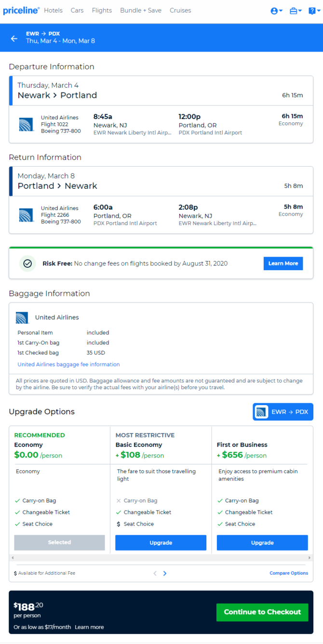Click Thu, Mar 4 - Mon, Mar 8 dates
Viewport: 323px width, 644px height.
tap(60, 41)
